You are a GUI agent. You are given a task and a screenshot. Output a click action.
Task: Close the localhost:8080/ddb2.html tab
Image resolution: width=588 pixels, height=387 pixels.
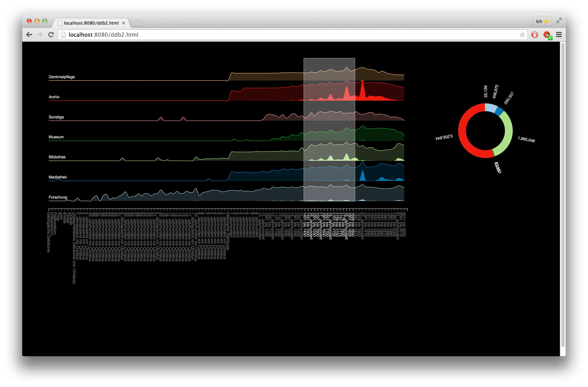pos(124,23)
